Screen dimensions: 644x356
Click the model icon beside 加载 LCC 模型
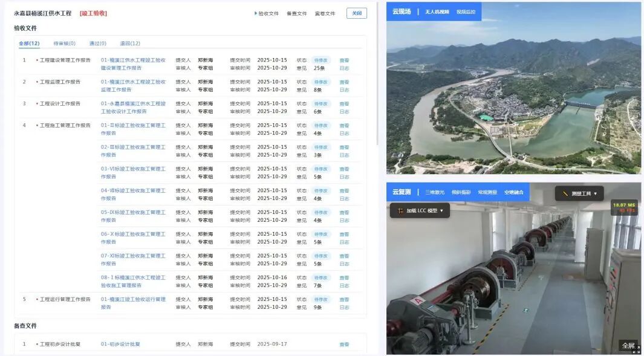click(x=400, y=211)
